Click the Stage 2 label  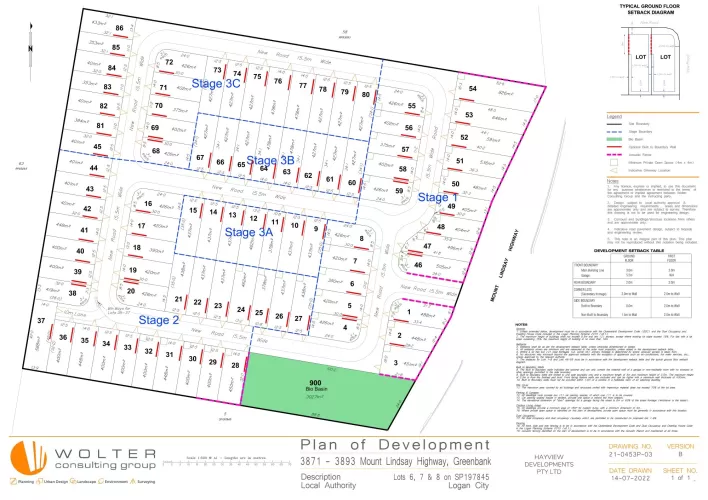coord(159,320)
